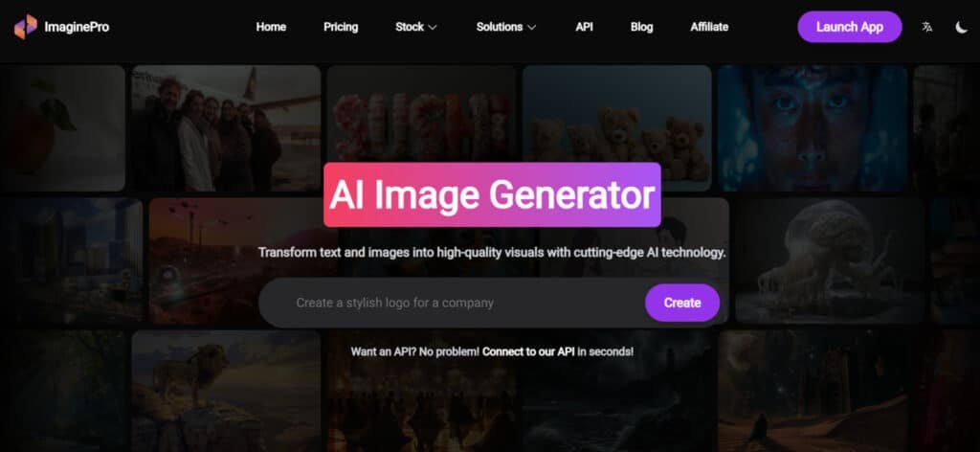Click the Launch App button

[850, 27]
